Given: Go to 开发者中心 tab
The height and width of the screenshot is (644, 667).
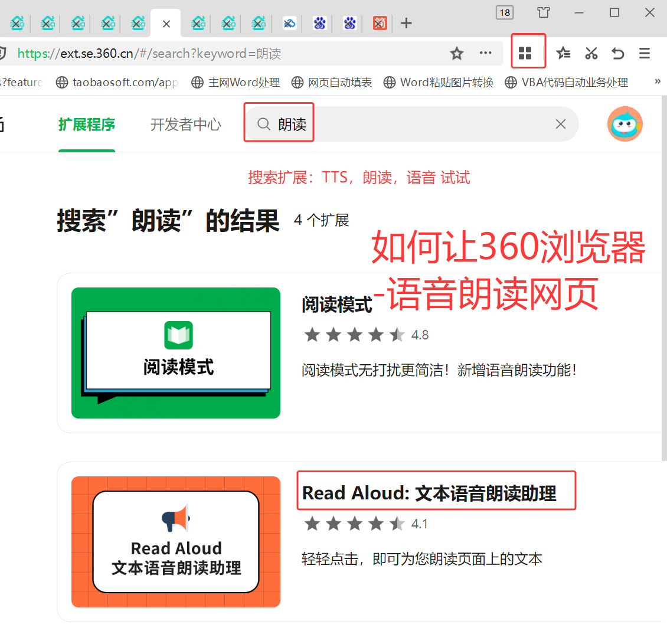Looking at the screenshot, I should [186, 125].
